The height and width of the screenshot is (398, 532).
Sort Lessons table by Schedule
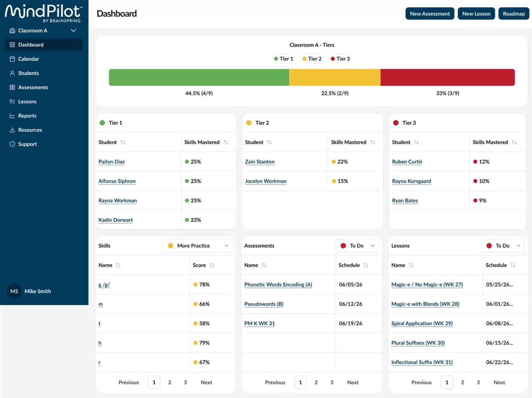(513, 265)
